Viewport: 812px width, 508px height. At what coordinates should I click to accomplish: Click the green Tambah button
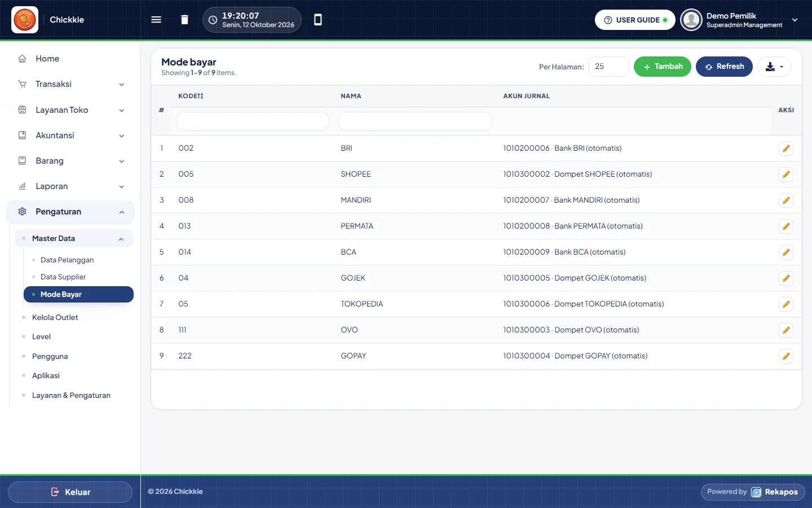663,67
